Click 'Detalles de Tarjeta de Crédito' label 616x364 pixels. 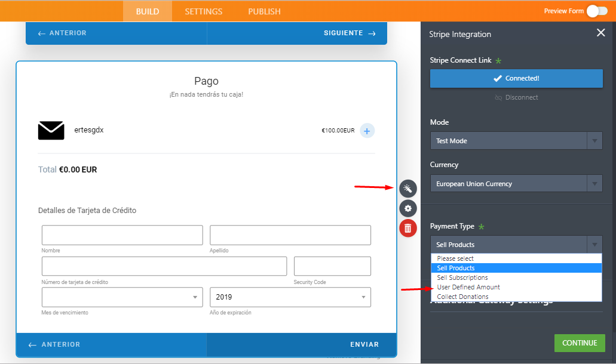pos(87,210)
